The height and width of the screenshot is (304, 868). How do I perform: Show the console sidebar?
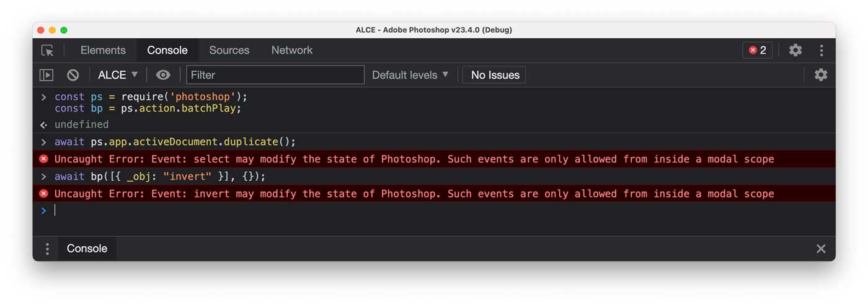tap(46, 75)
